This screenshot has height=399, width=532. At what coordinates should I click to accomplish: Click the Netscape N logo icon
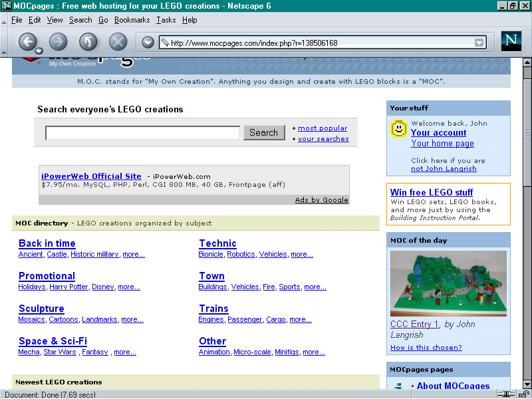point(511,41)
